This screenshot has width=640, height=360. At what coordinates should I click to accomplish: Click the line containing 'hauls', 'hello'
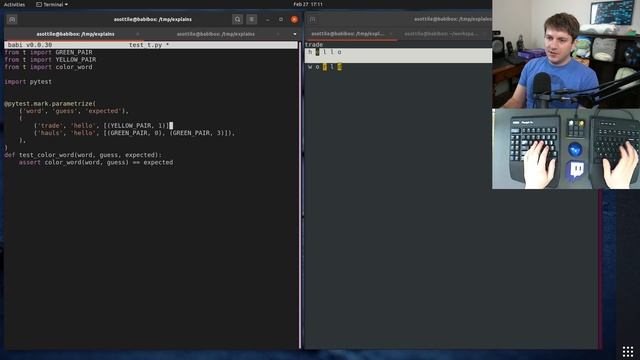pyautogui.click(x=134, y=133)
